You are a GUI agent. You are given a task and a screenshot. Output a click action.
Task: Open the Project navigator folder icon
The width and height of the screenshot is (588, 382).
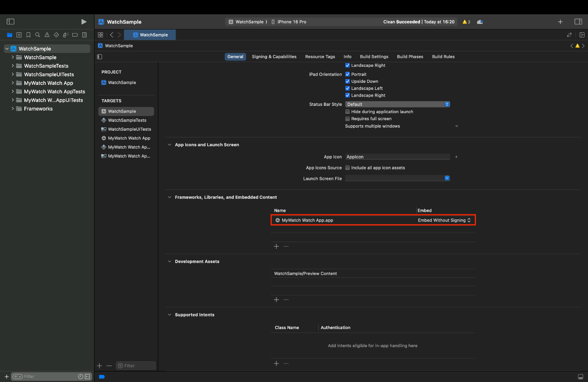9,35
